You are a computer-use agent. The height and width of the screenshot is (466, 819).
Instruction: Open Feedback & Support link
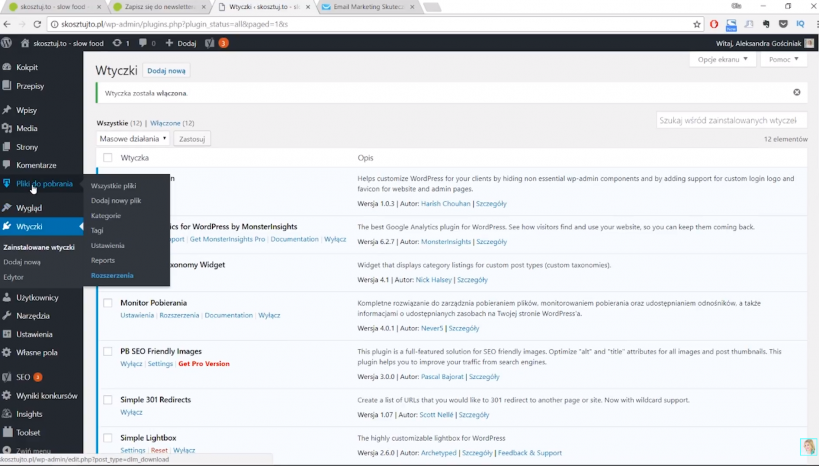click(530, 453)
